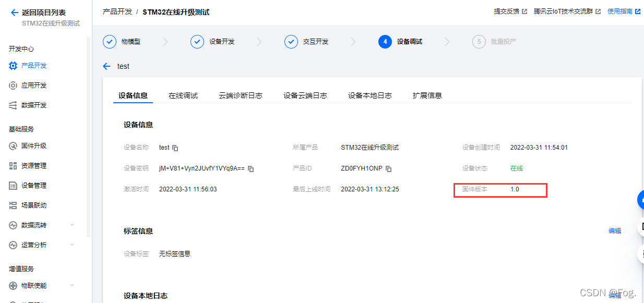Switch to 设备云端日志 tab

(x=305, y=95)
